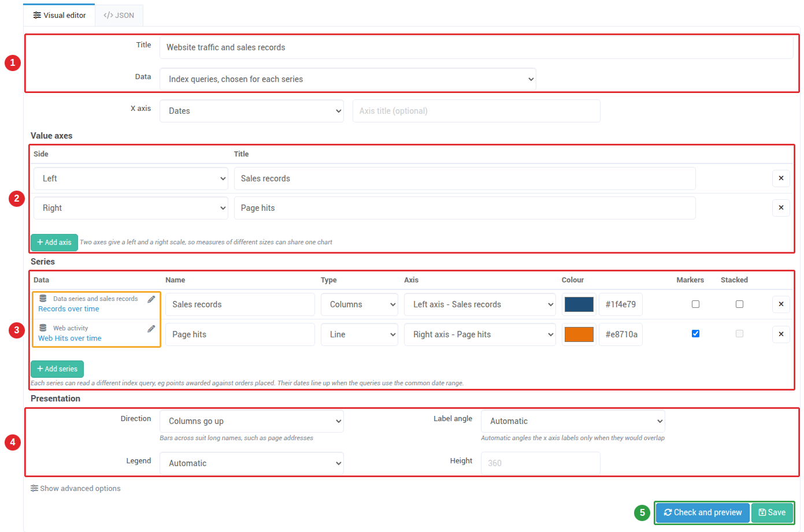804x532 pixels.
Task: Edit the Records over time data pencil icon
Action: pyautogui.click(x=151, y=299)
